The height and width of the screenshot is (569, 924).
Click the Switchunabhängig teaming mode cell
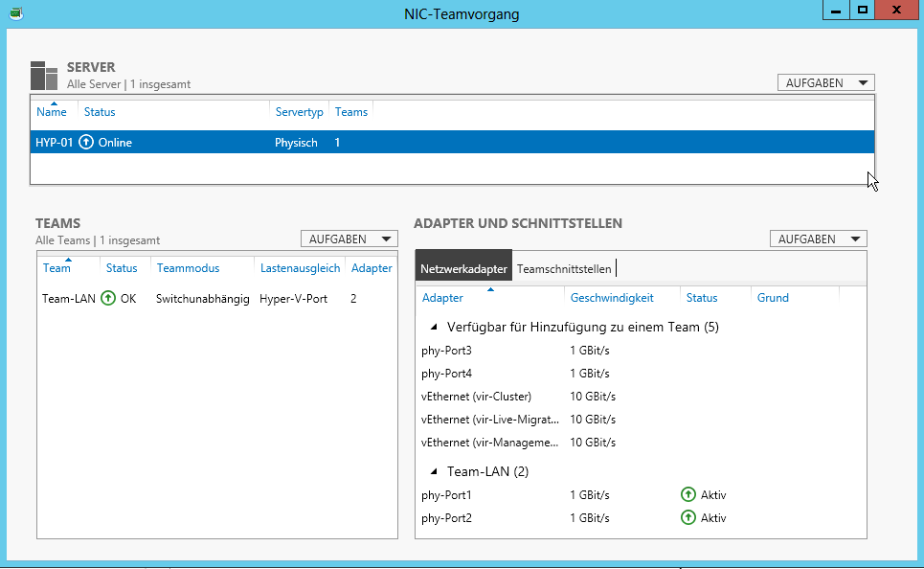203,299
